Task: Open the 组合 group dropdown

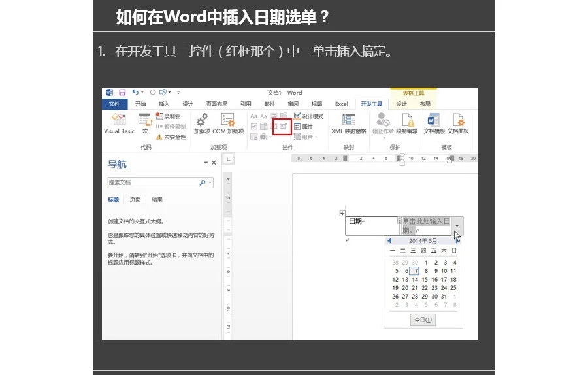Action: pyautogui.click(x=305, y=137)
